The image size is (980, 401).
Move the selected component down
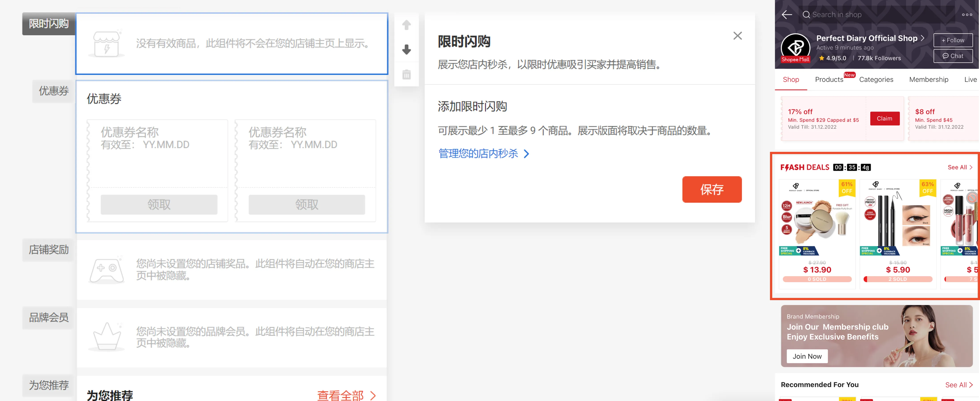406,49
